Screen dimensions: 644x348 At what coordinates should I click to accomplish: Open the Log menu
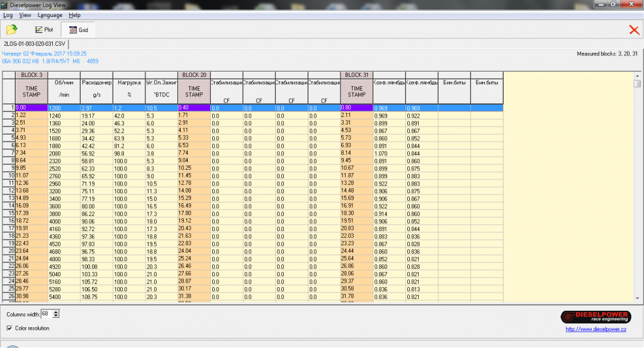coord(8,14)
